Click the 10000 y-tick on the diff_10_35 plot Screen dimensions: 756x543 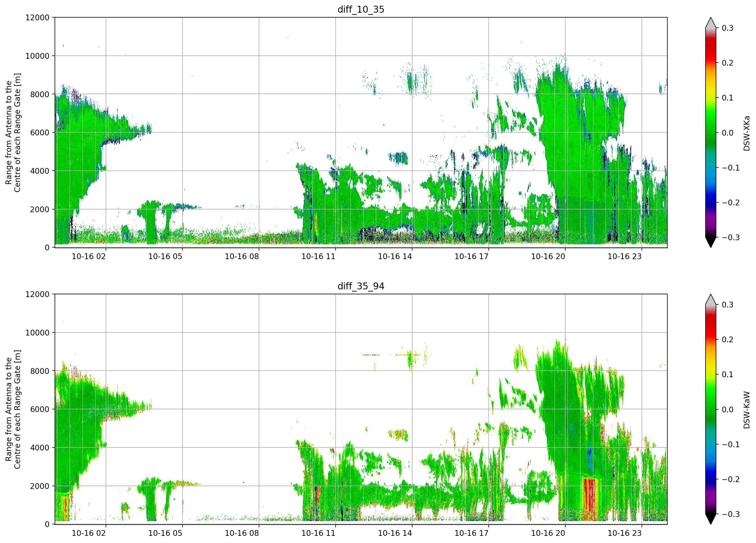(x=37, y=56)
